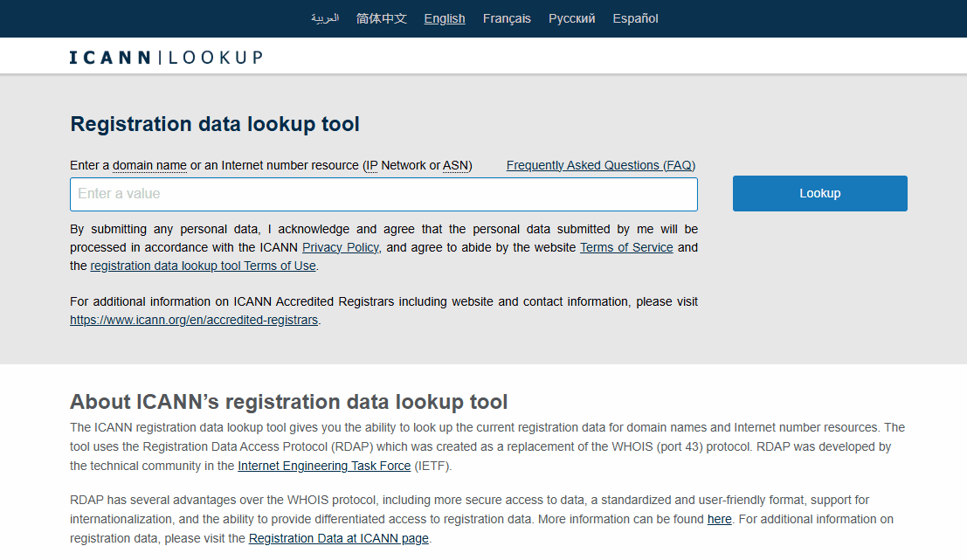Change language to Русский

click(572, 18)
